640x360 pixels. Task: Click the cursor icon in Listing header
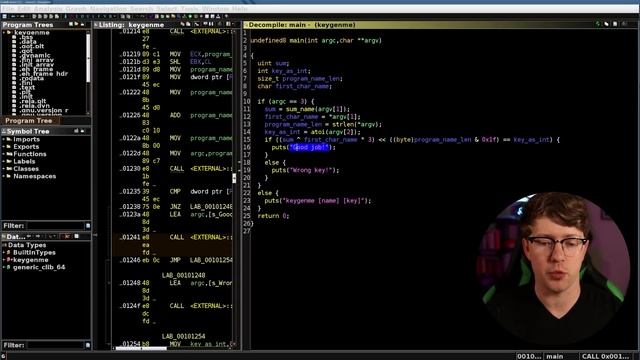click(197, 24)
